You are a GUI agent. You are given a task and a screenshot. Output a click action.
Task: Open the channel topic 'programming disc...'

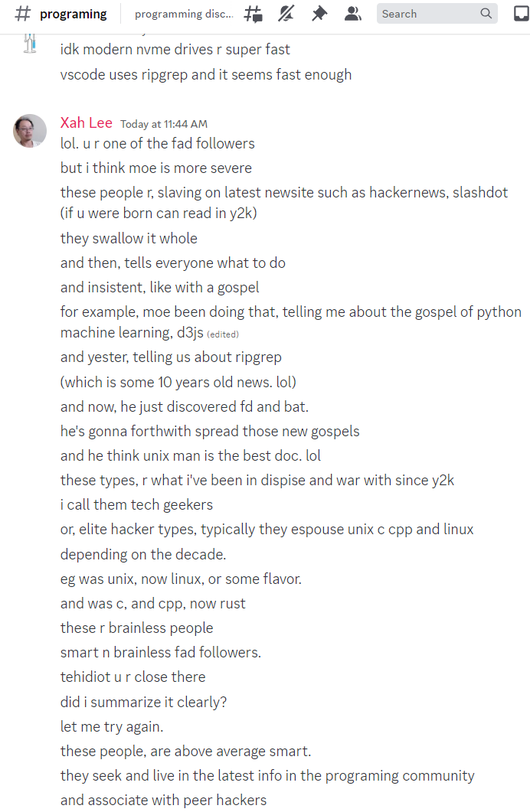[x=184, y=14]
